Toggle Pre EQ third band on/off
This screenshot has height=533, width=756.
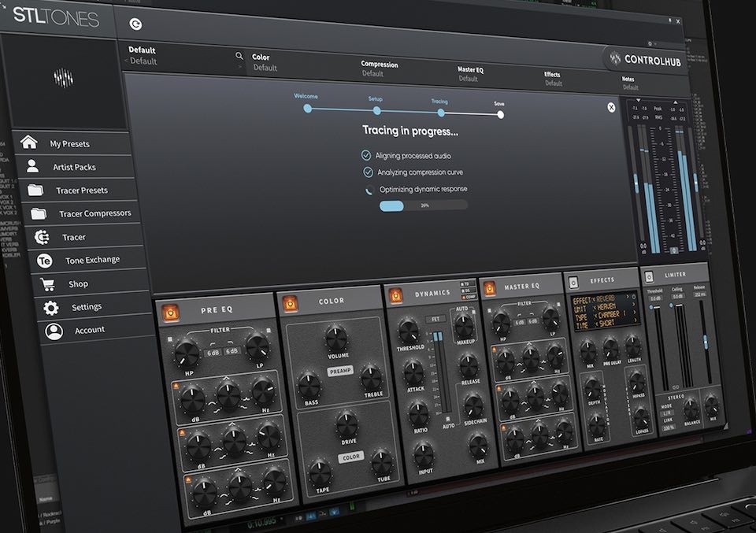pyautogui.click(x=188, y=479)
